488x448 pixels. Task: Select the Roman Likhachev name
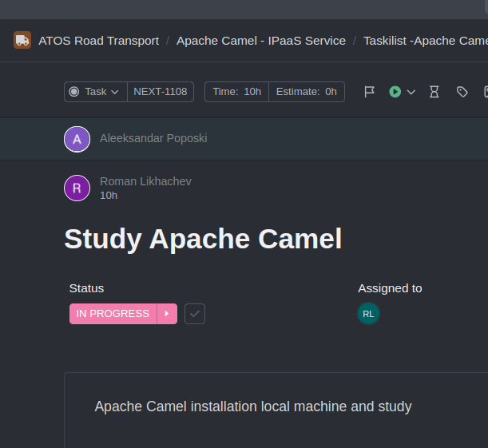pos(145,181)
